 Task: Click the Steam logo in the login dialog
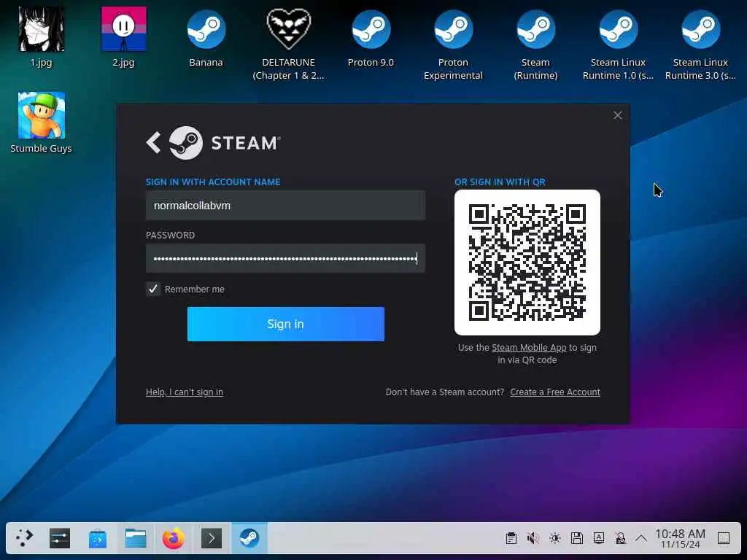click(x=186, y=142)
